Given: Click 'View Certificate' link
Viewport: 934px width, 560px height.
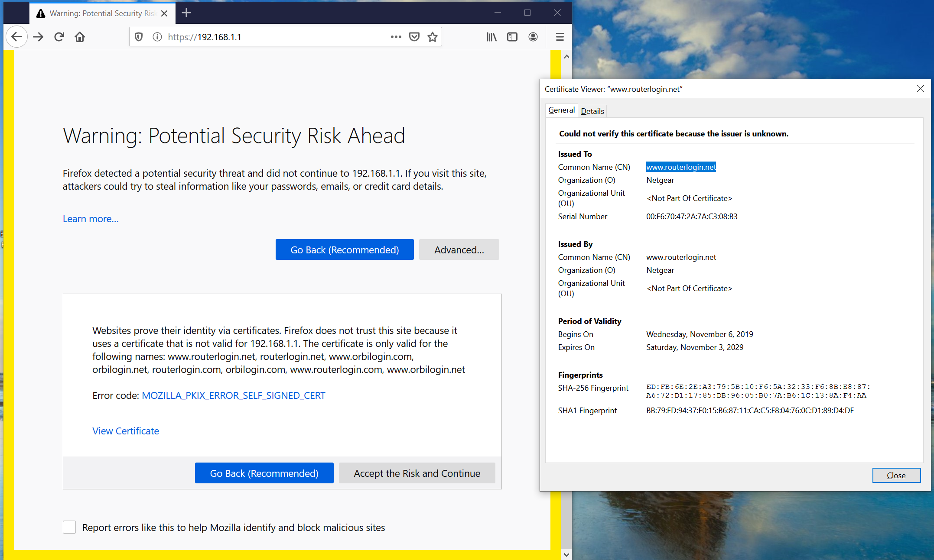Looking at the screenshot, I should pos(126,430).
